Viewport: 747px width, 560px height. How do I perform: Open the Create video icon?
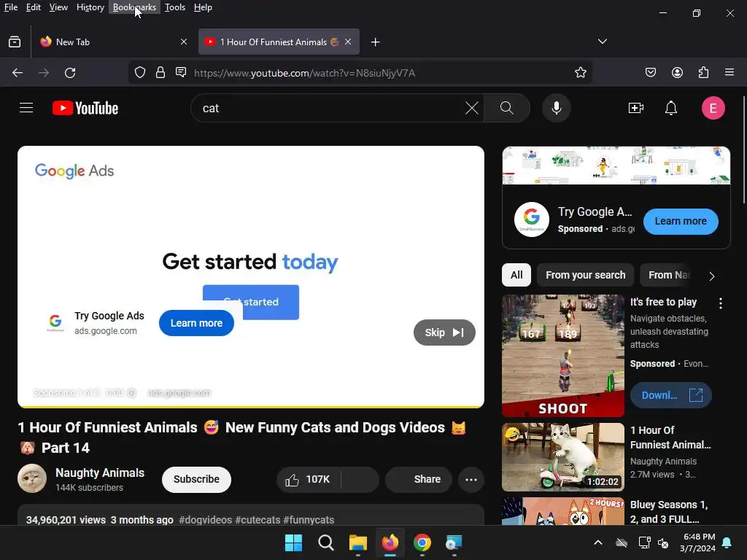(x=636, y=108)
